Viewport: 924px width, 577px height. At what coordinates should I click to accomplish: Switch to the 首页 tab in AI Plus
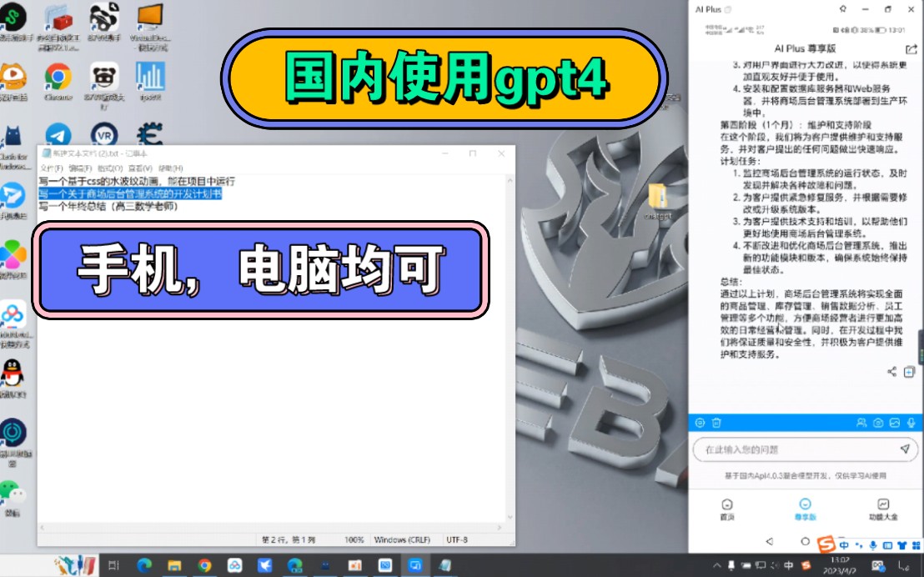(726, 510)
